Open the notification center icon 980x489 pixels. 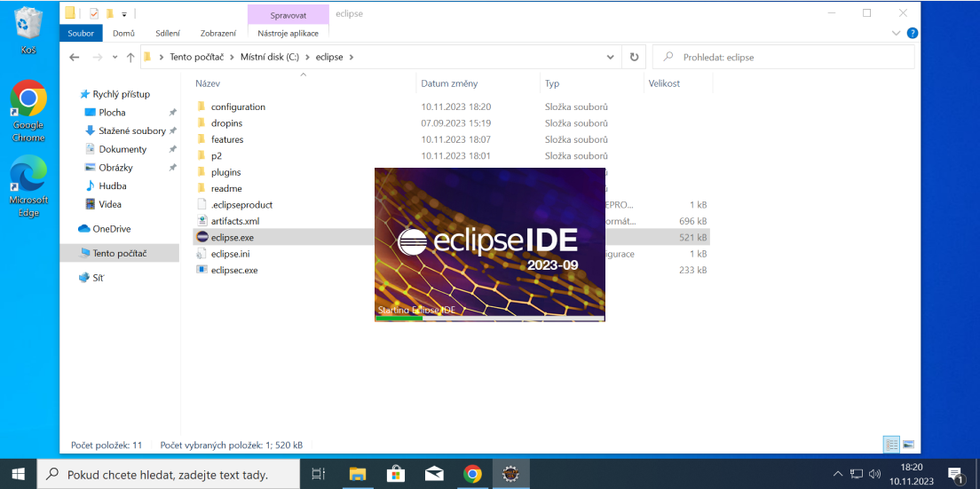coord(955,474)
